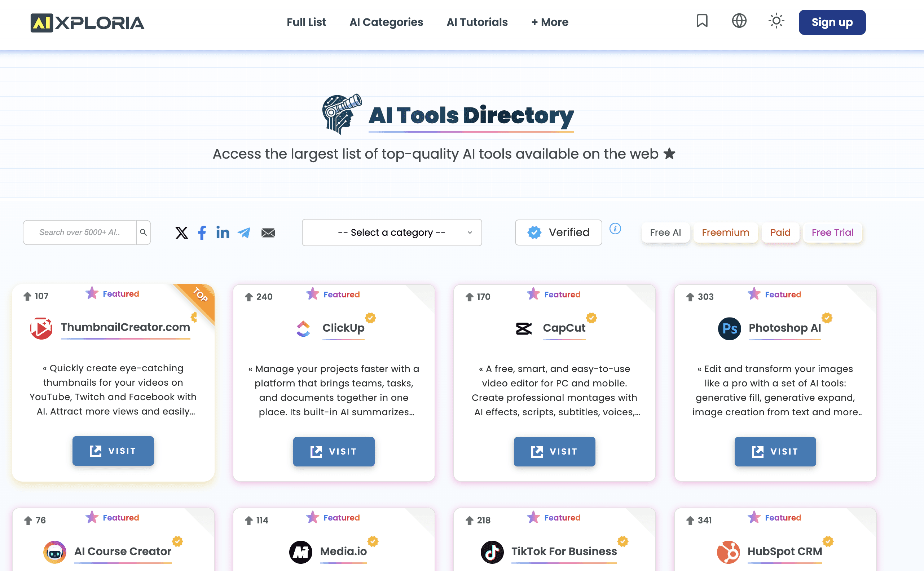The image size is (924, 571).
Task: Expand the + More menu
Action: pos(550,22)
